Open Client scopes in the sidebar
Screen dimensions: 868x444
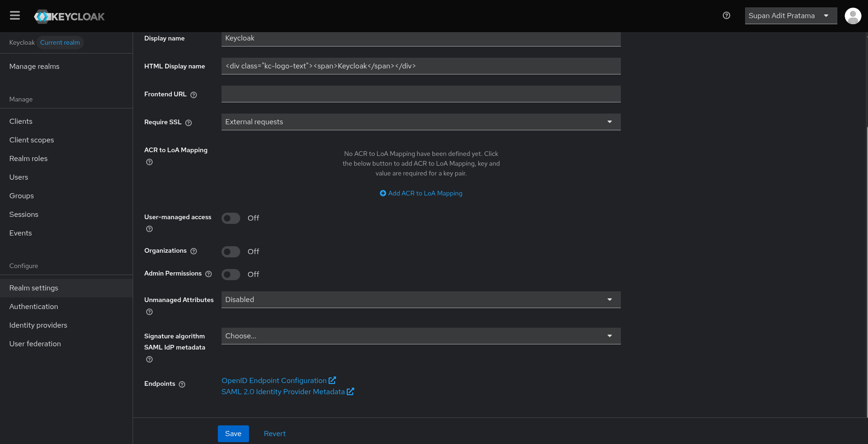[x=66, y=140]
